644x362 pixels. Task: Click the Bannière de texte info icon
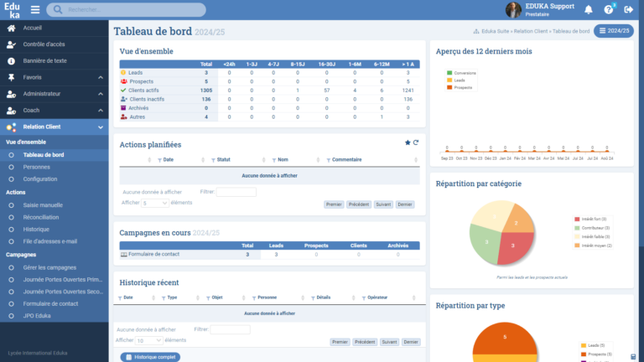[x=11, y=60]
